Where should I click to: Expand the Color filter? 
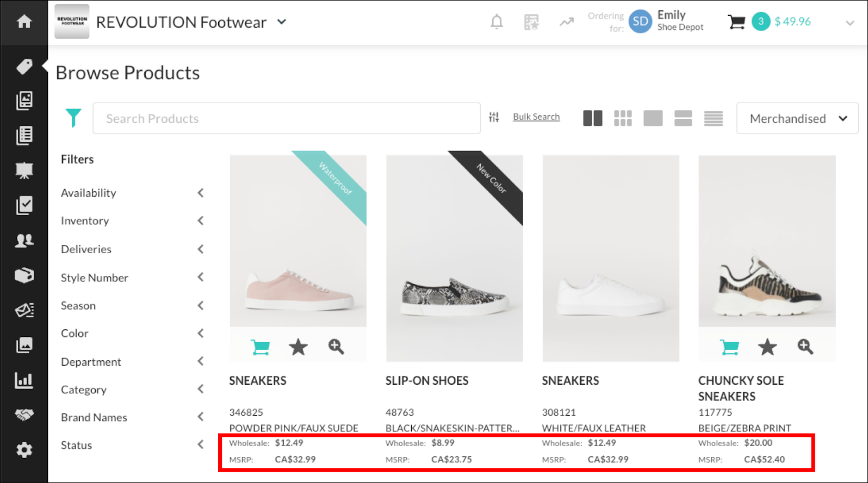(x=201, y=333)
